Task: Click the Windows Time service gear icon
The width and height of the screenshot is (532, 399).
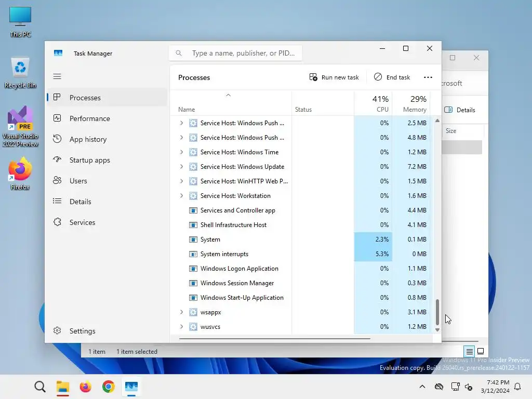Action: 193,152
